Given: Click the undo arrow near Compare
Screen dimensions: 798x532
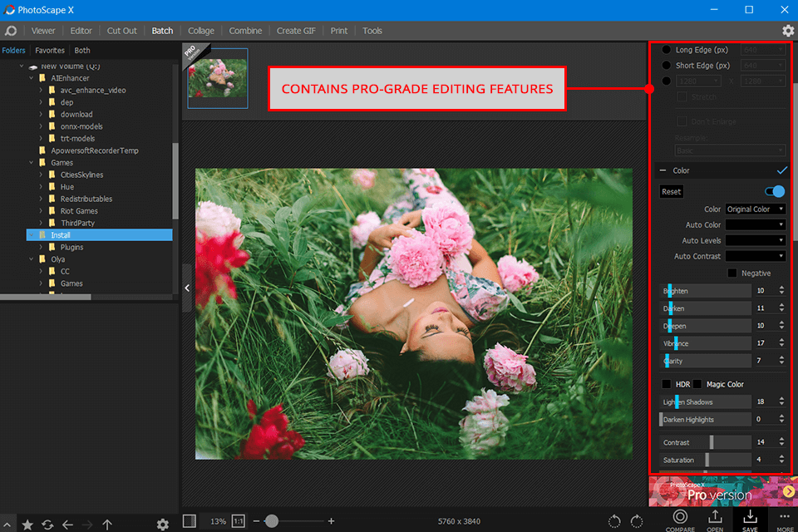Looking at the screenshot, I should tap(614, 520).
